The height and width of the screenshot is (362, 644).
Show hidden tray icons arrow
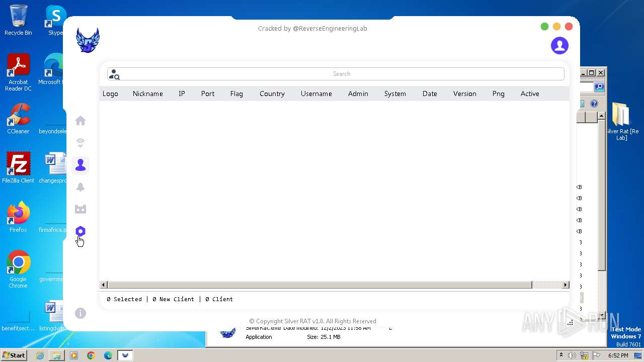click(x=561, y=355)
